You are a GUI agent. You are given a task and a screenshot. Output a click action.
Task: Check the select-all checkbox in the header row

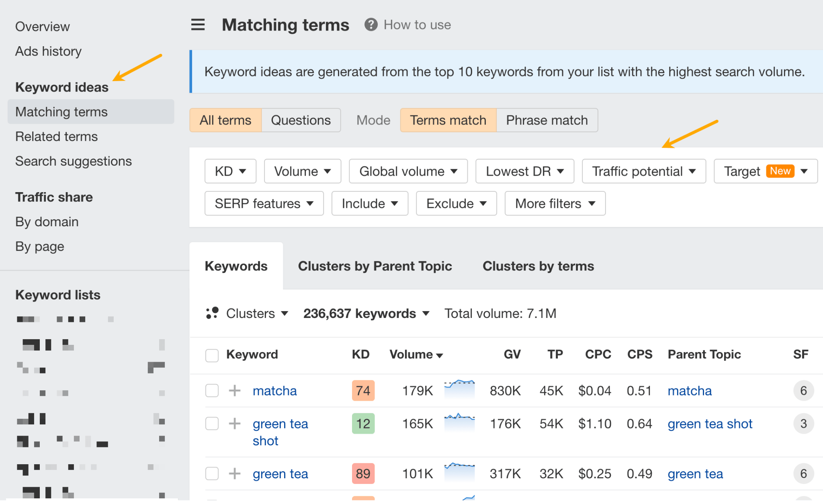pyautogui.click(x=212, y=355)
